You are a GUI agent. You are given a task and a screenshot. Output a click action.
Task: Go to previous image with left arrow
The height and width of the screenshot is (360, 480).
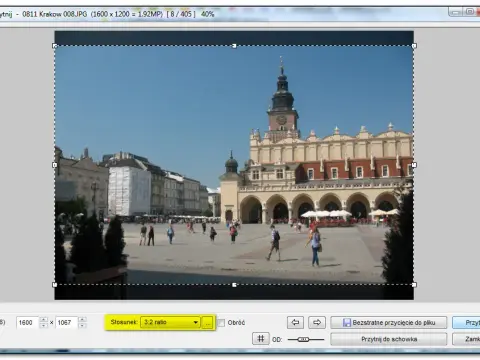[295, 322]
